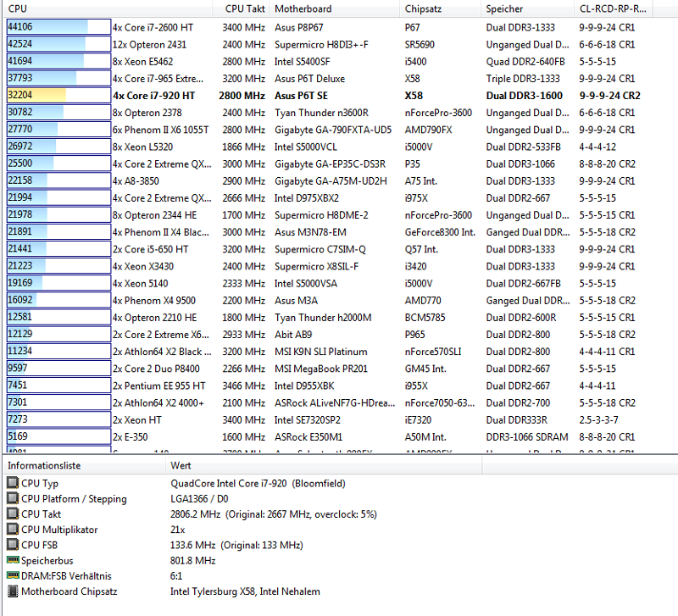Select the 8x Opteron 2378 row

[x=329, y=113]
